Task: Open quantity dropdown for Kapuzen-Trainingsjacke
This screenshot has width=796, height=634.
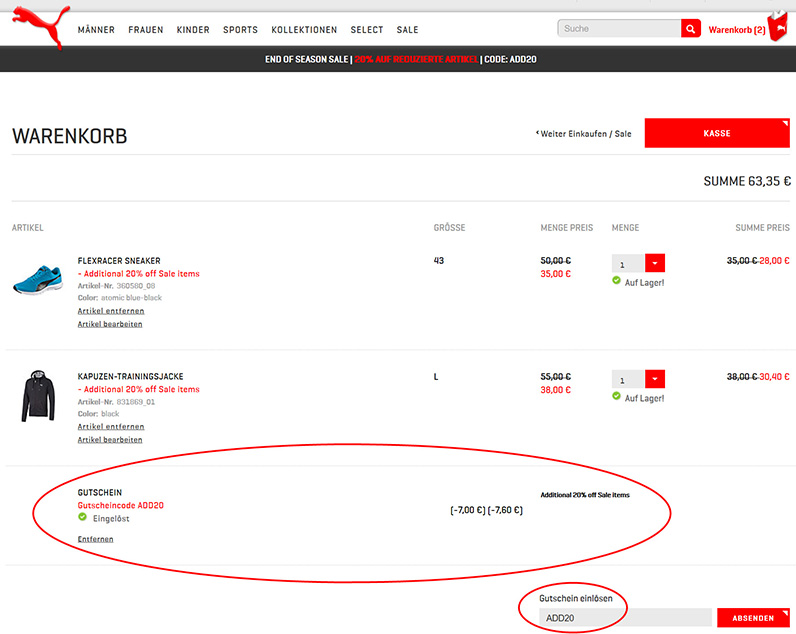Action: [655, 379]
